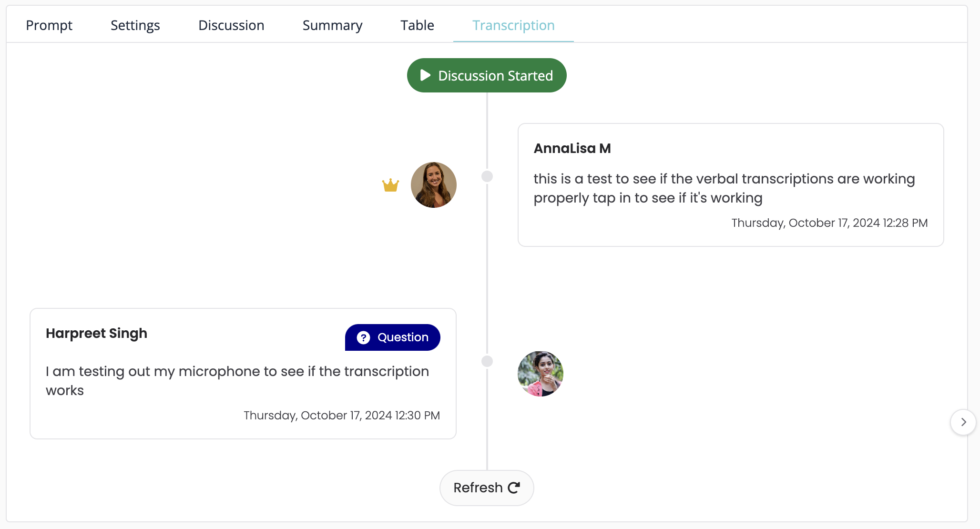Click the Discussion Started button
980x529 pixels.
[487, 75]
